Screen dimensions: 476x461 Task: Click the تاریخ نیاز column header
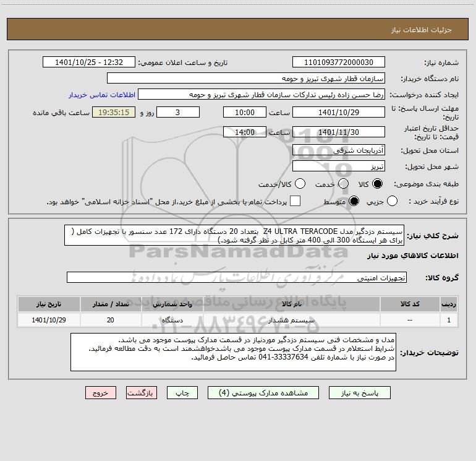(x=49, y=304)
